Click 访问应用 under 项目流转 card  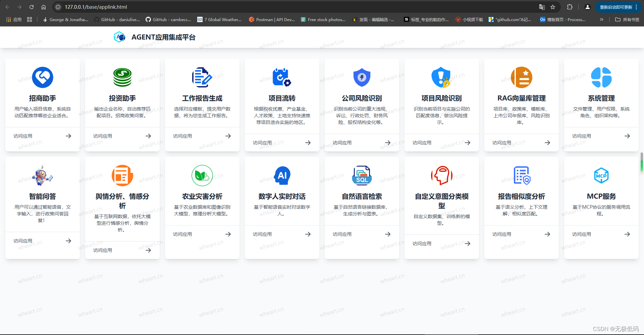(262, 143)
